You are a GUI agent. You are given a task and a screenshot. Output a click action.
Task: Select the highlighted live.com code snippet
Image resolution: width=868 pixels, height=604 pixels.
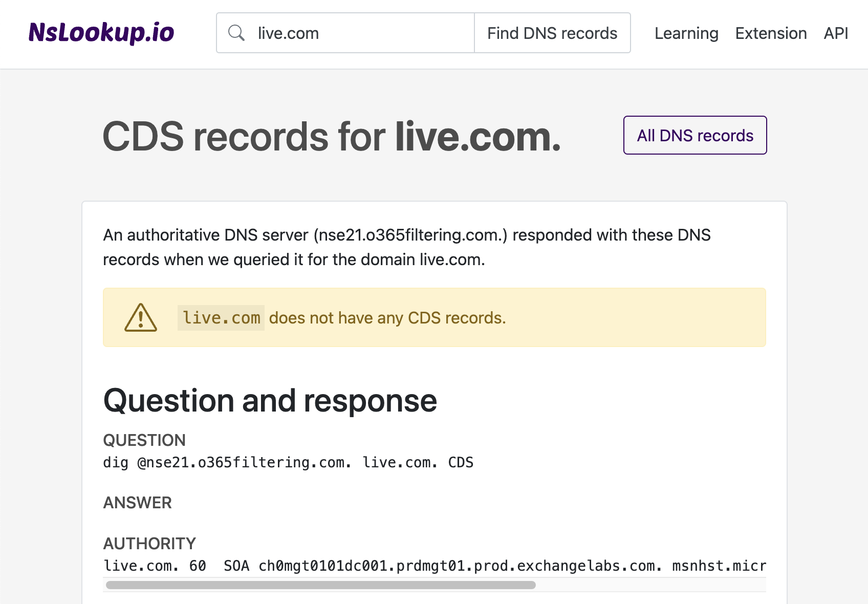(221, 317)
